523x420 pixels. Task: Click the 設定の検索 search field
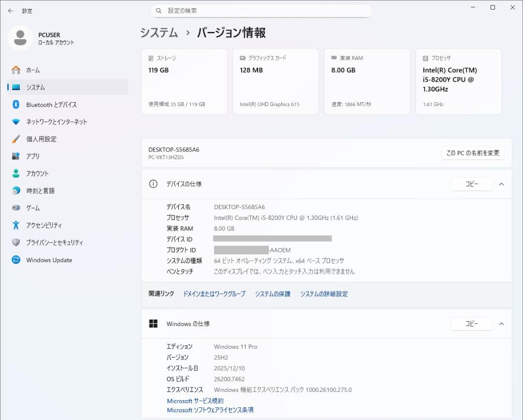pyautogui.click(x=261, y=10)
